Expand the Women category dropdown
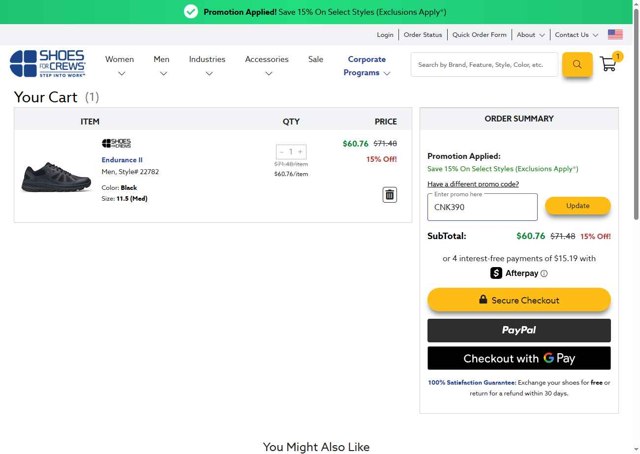Screen dimensions: 640x454 [120, 65]
